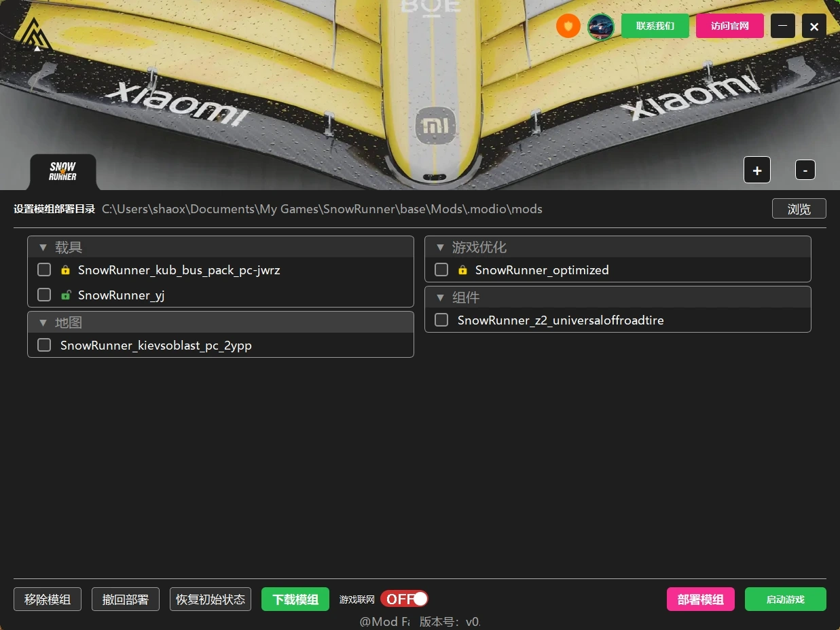The image size is (840, 630).
Task: Click 浏览 to browse mod directory
Action: pyautogui.click(x=799, y=209)
